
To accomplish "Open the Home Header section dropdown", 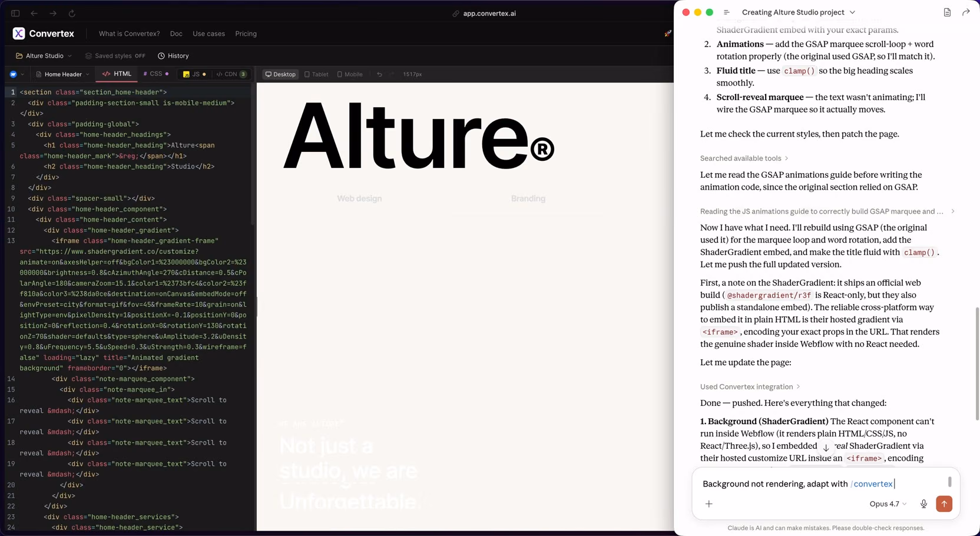I will pyautogui.click(x=62, y=74).
